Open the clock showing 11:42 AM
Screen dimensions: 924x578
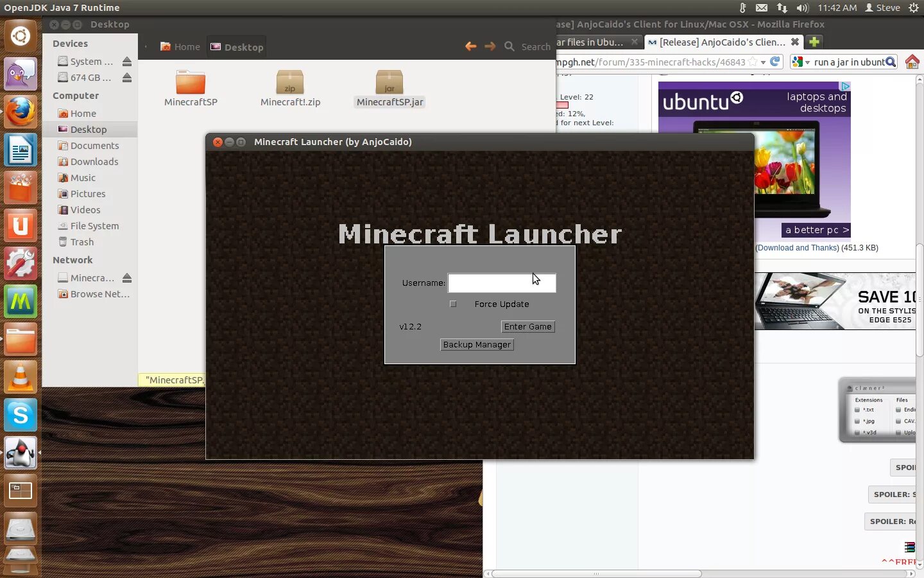click(837, 8)
